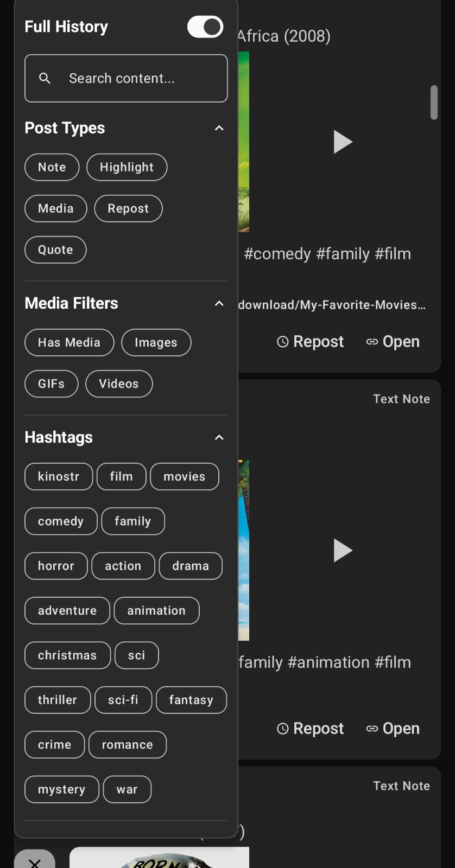
Task: Open the second post link
Action: point(393,729)
